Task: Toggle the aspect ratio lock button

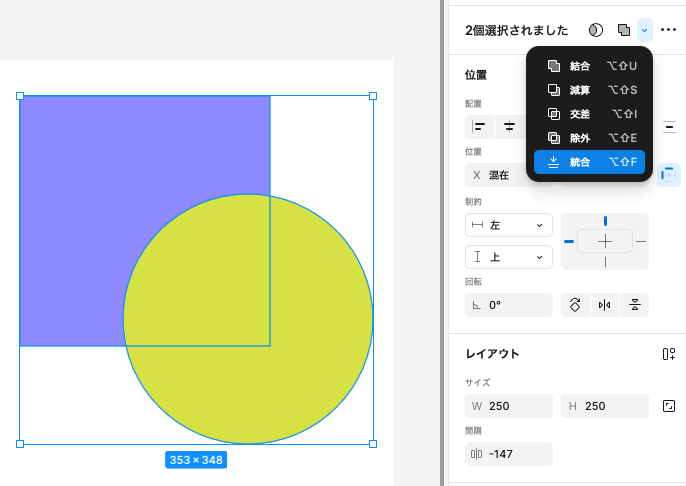Action: coord(669,406)
